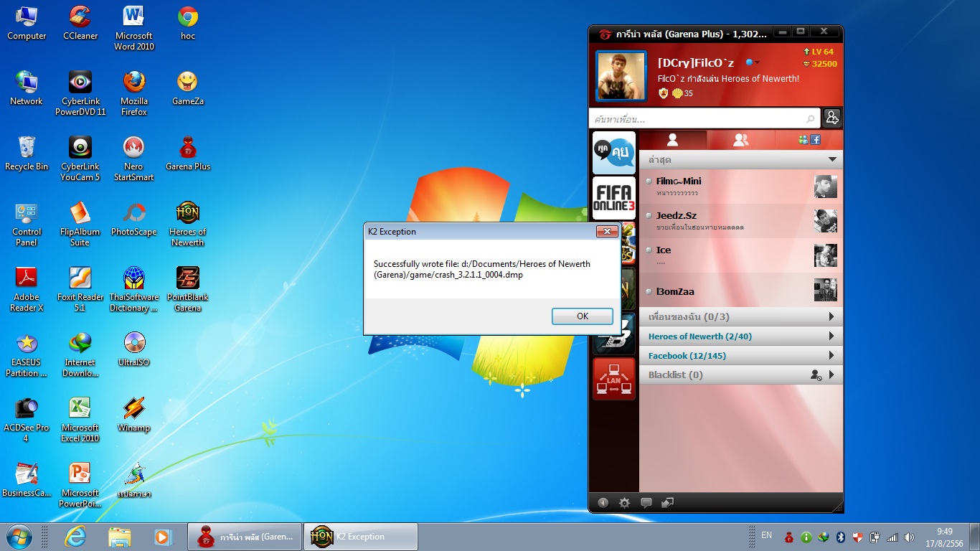Switch to the single-person friends tab
This screenshot has height=551, width=980.
(x=672, y=140)
